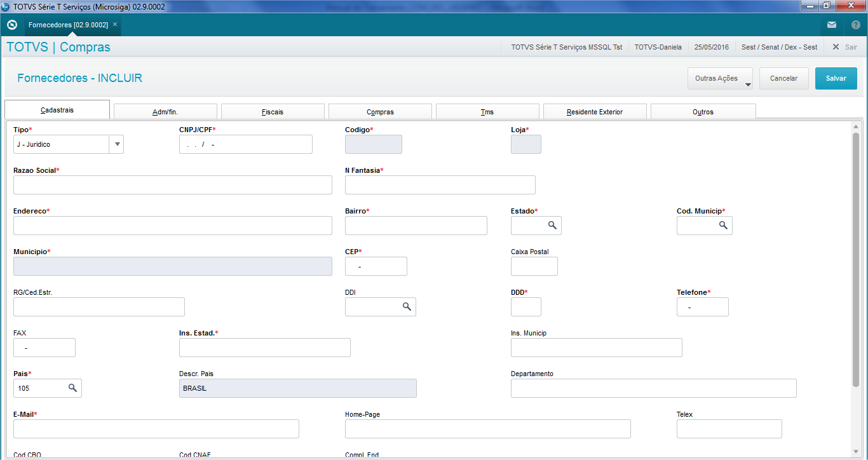This screenshot has height=460, width=868.
Task: Open Pais lookup magnifier
Action: (72, 388)
